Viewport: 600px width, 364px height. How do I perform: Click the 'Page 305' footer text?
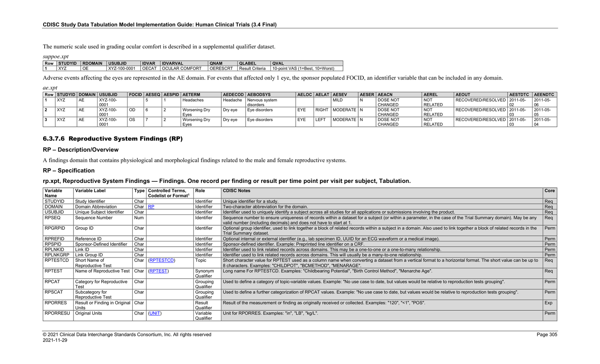[x=547, y=335]
